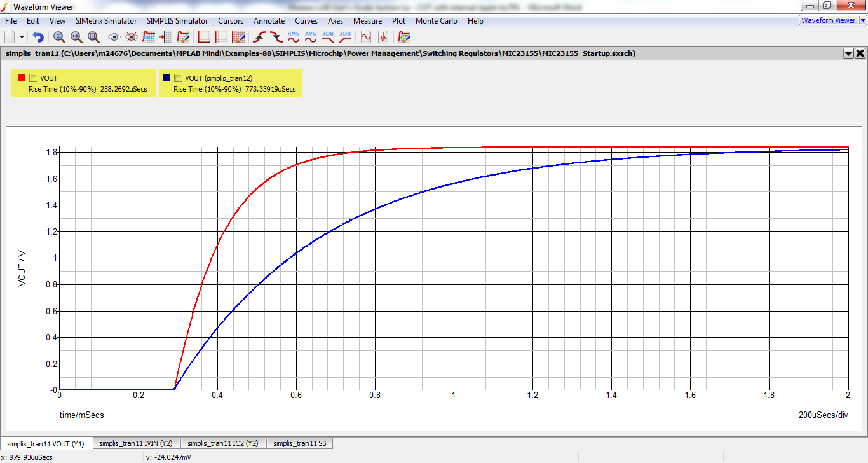Open the Plot menu

click(399, 21)
